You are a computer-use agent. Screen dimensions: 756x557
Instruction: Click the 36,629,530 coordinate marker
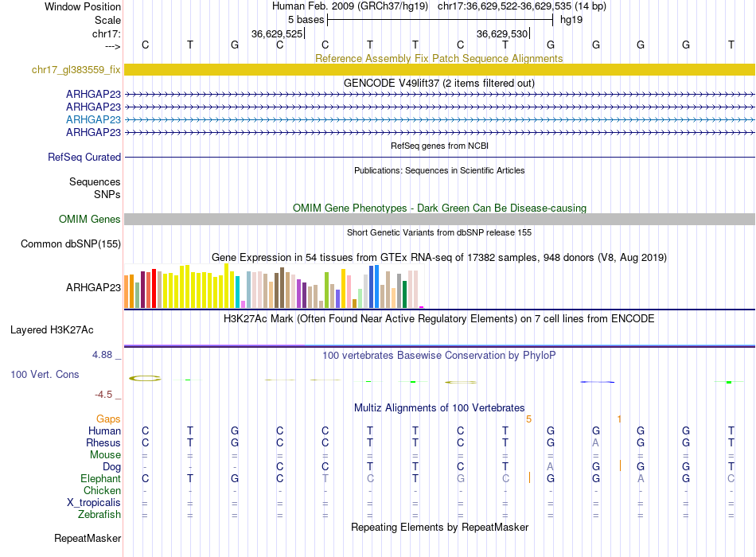coord(502,33)
